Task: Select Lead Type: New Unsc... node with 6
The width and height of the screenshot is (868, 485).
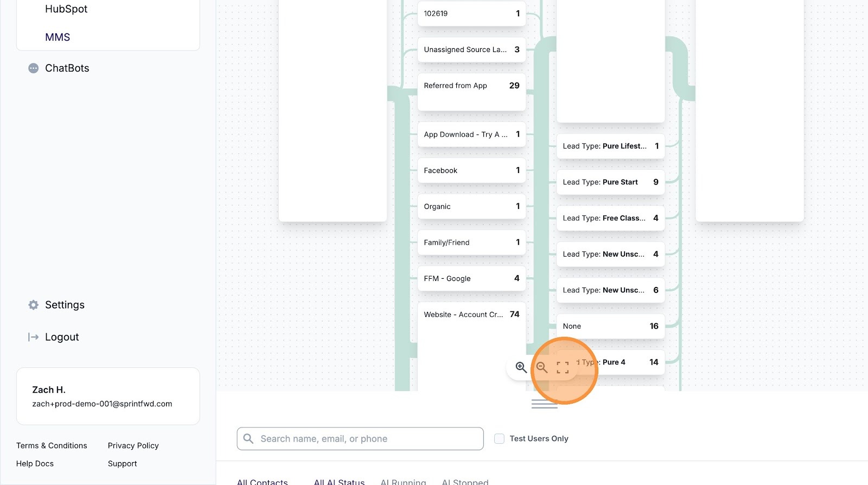Action: pos(610,290)
